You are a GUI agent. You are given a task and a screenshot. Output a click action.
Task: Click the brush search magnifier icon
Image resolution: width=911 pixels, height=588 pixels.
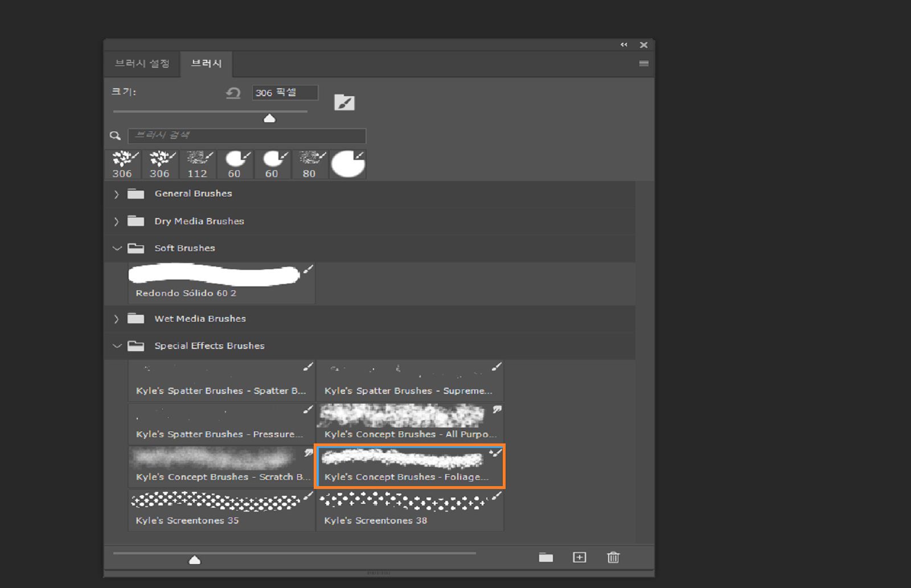point(115,135)
